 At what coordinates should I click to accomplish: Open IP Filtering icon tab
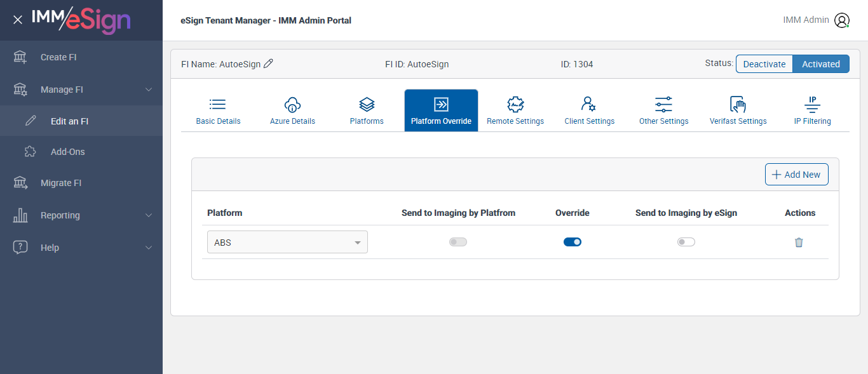click(812, 111)
